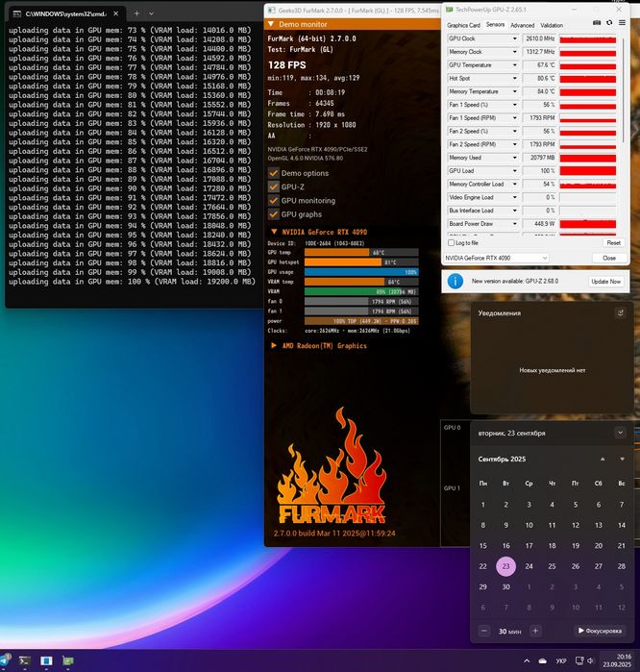Click the GPU-Z screenshot camera icon
This screenshot has height=672, width=640.
pyautogui.click(x=597, y=23)
